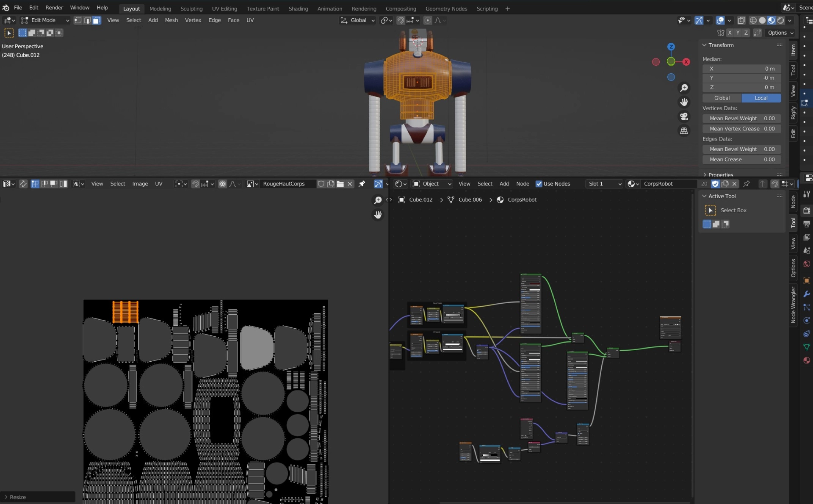Click UV editor zoom magnifier icon
Screen dimensions: 813x504
(378, 200)
